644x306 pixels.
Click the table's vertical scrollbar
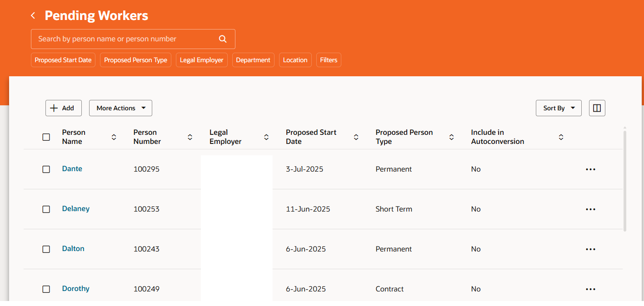tap(625, 181)
